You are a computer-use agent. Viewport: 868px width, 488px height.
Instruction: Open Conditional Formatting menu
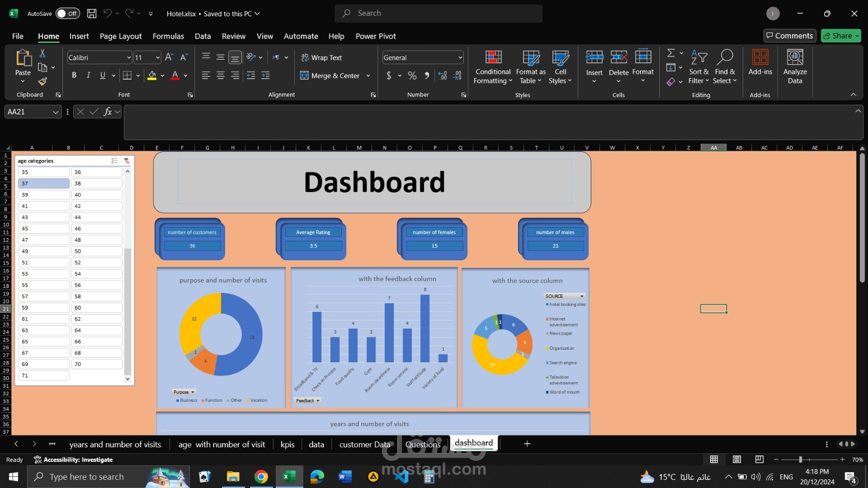[x=493, y=67]
